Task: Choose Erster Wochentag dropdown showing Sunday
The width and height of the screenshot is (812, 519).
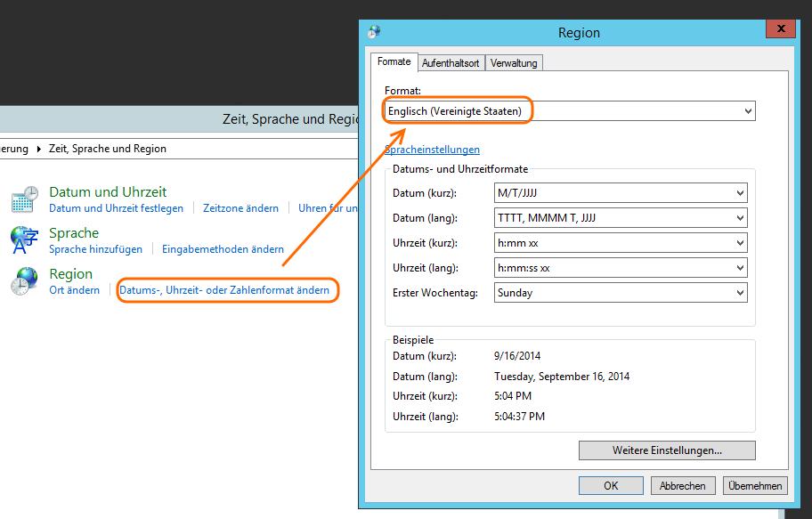Action: [x=621, y=293]
